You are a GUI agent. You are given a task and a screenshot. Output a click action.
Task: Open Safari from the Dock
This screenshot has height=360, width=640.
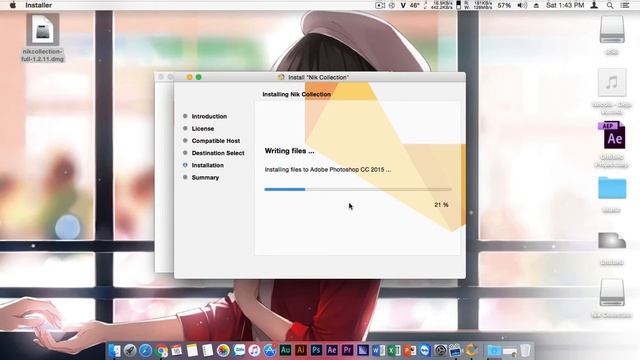coord(145,350)
